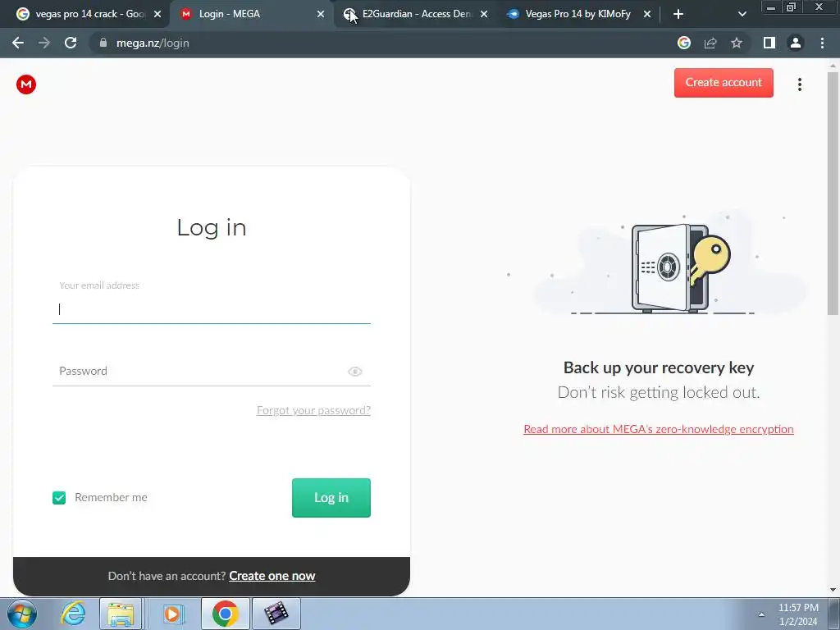View site security lock info

103,43
